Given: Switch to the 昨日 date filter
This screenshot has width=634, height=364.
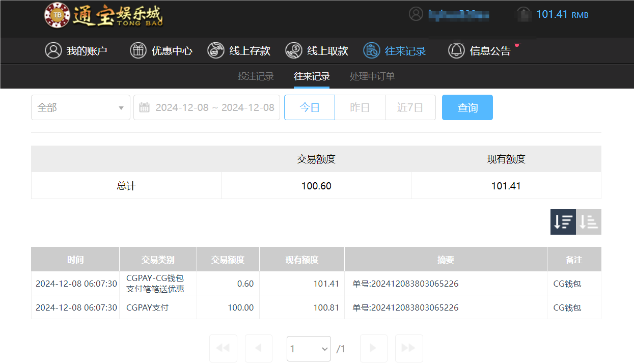Looking at the screenshot, I should coord(360,107).
